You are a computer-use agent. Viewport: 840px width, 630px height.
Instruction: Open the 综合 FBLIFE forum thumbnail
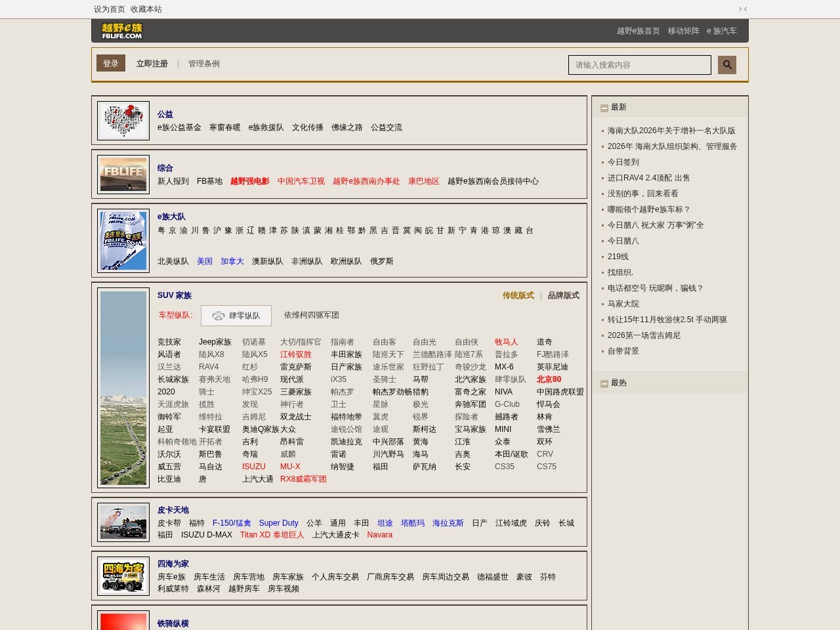[123, 175]
